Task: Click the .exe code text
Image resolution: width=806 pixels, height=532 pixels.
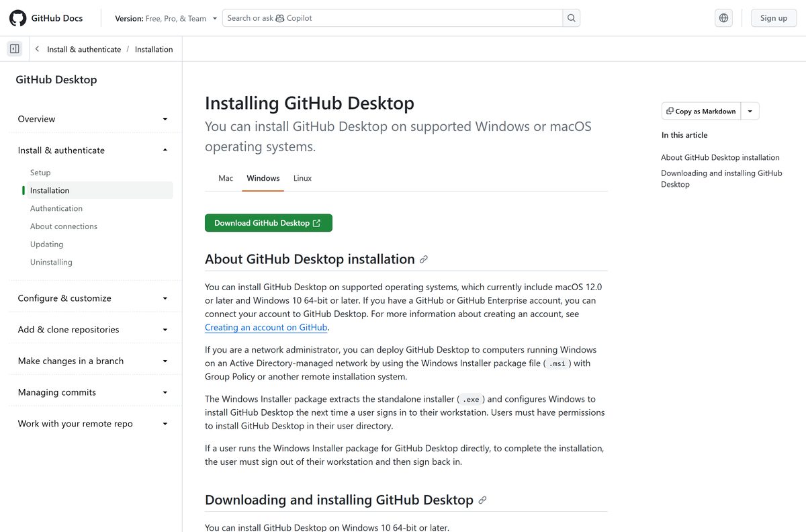Action: [471, 399]
